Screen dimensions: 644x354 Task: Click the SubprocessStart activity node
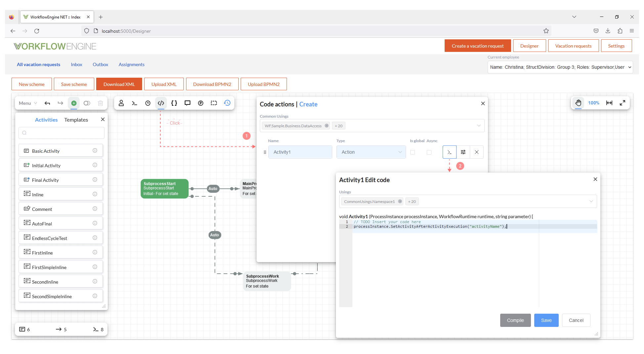point(165,188)
